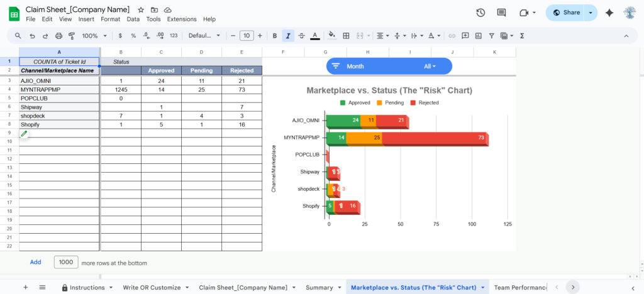Open the comments panel icon
Viewport: 644px width, 294px height.
501,13
